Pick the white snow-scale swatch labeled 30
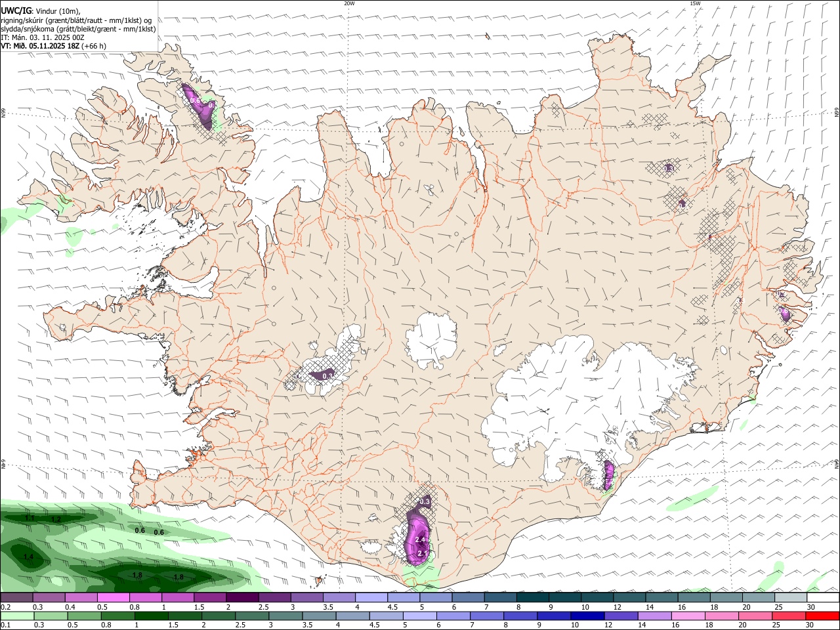 pos(823,598)
